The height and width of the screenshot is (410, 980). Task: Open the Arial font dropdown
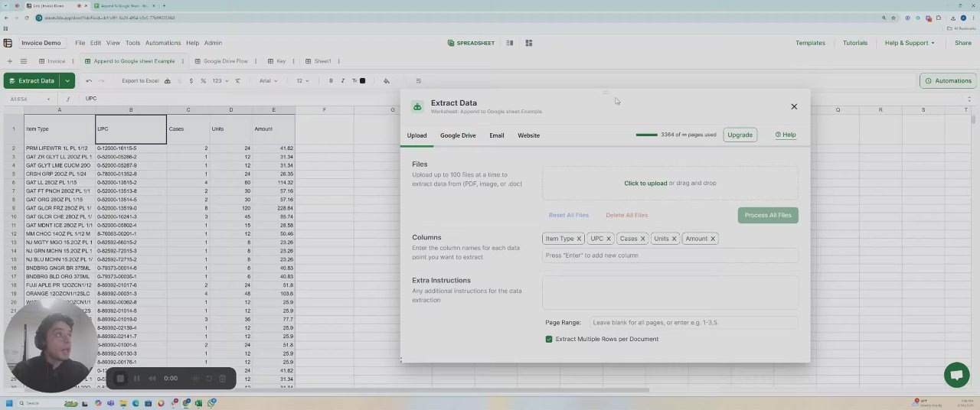tap(269, 80)
